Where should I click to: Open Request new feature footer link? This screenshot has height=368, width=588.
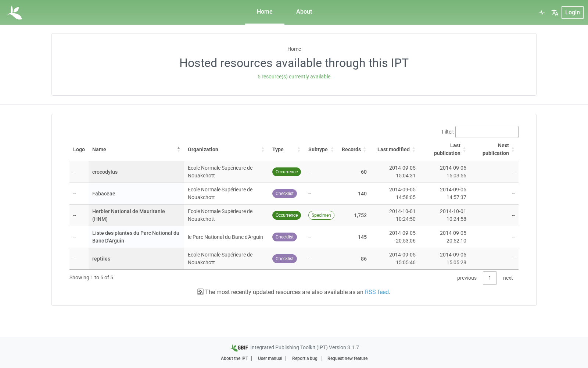pyautogui.click(x=347, y=358)
